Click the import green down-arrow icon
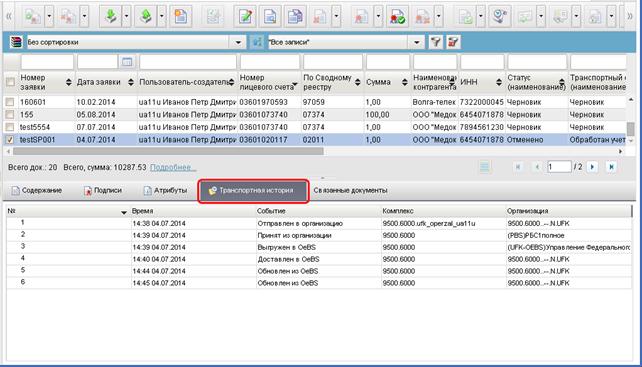Screen dimensions: 642x367 (111, 17)
